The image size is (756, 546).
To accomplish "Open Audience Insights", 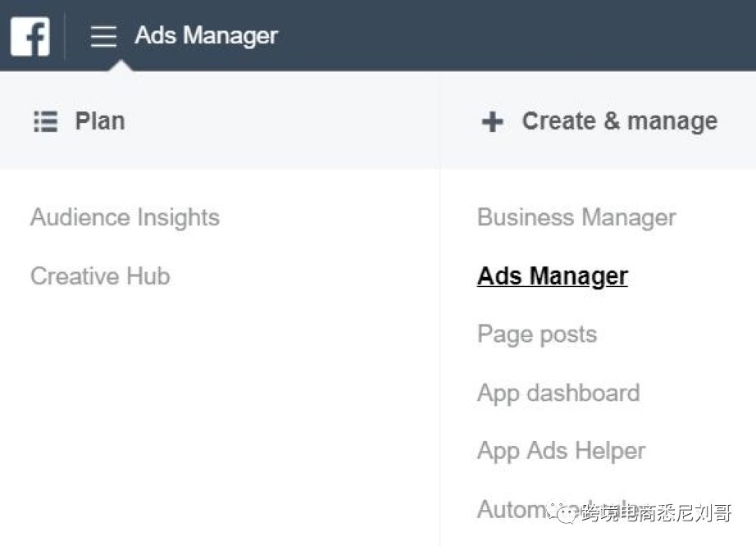I will click(x=125, y=218).
